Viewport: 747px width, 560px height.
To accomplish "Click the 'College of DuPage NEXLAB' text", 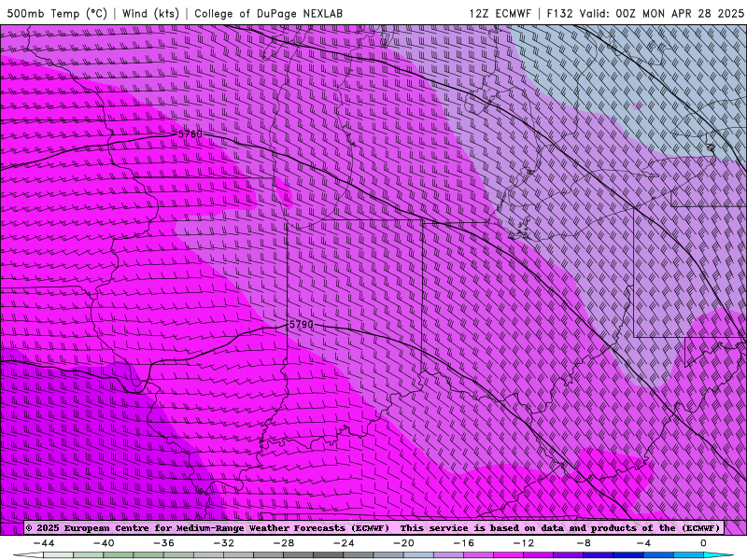I will [x=268, y=13].
